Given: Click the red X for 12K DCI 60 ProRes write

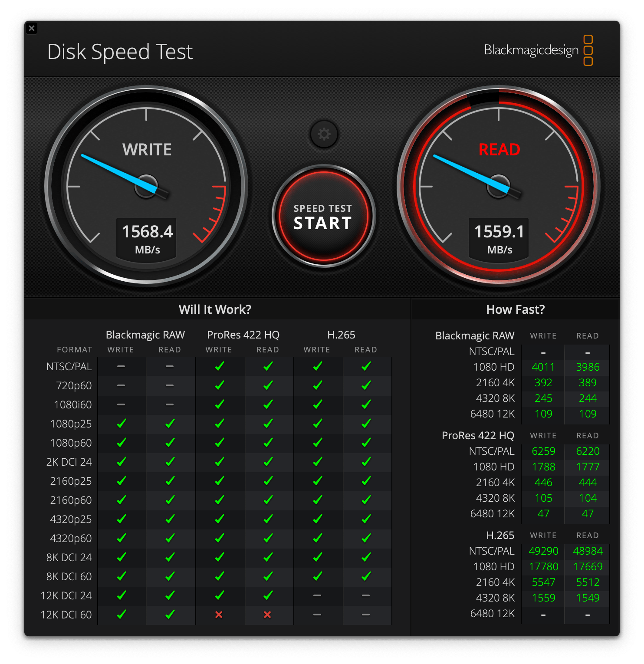Looking at the screenshot, I should [x=219, y=615].
